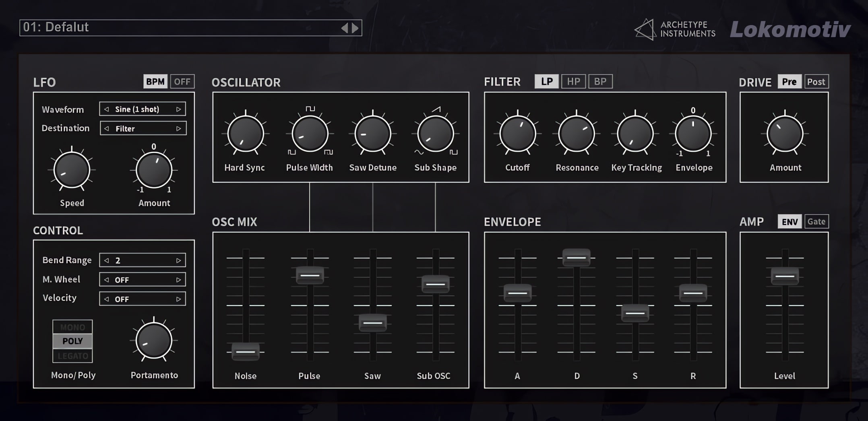Step Velocity option with left arrow
Image resolution: width=868 pixels, height=421 pixels.
pos(107,299)
